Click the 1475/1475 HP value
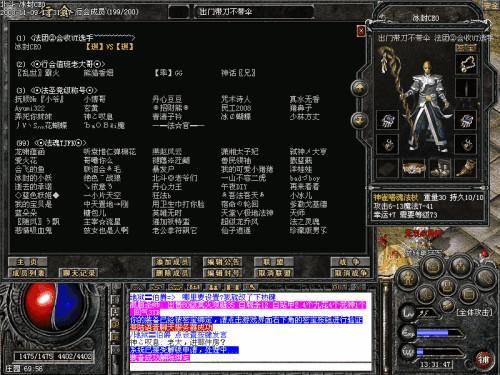Viewport: 500px width, 375px height. [x=36, y=356]
